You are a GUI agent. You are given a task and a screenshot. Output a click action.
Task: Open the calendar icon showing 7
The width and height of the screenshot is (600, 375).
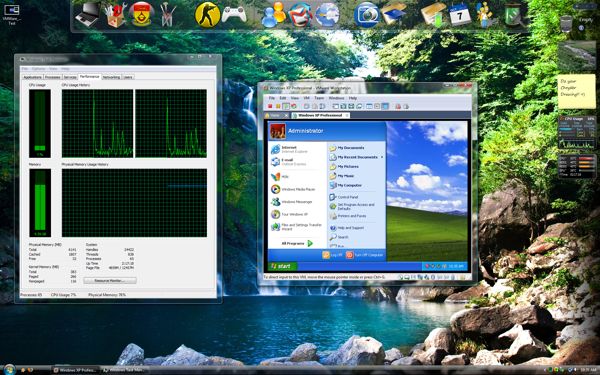[459, 15]
